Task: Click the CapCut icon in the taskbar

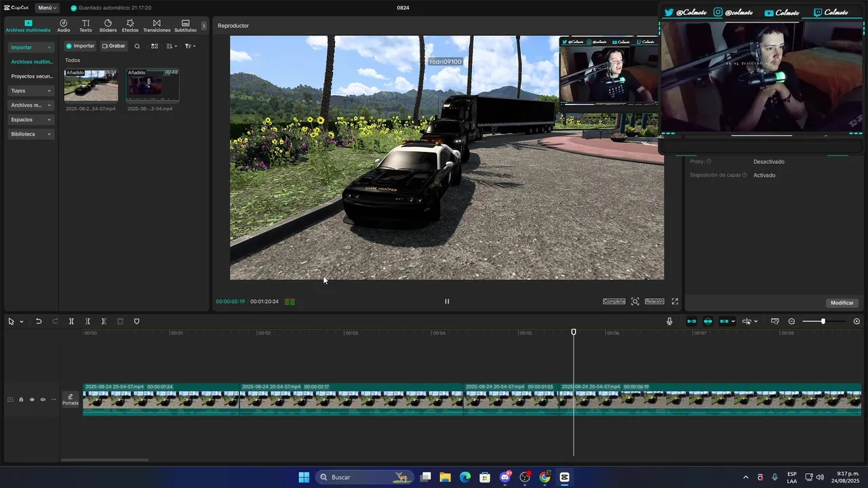Action: click(564, 477)
